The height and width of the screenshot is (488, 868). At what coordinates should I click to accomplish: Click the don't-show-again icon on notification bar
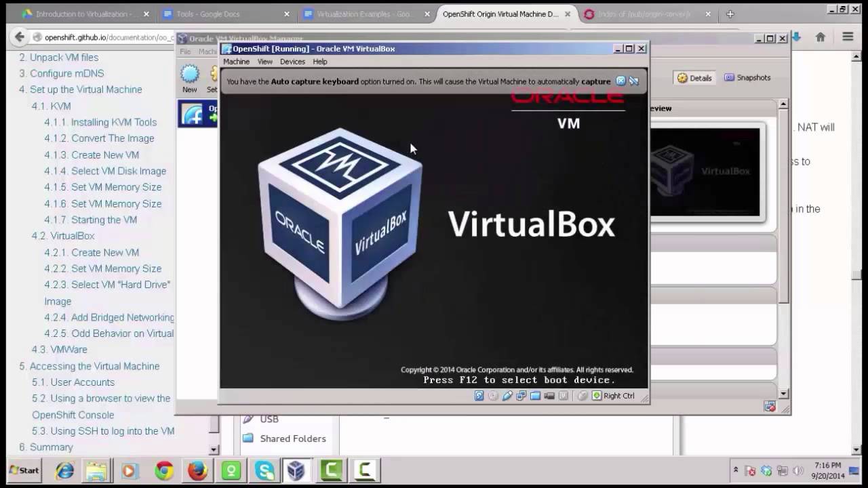coord(633,81)
